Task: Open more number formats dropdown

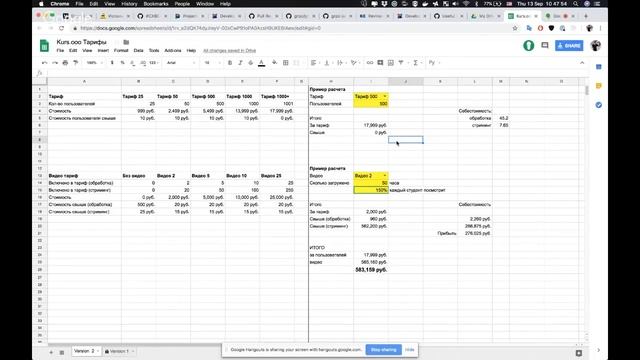Action: coord(153,63)
